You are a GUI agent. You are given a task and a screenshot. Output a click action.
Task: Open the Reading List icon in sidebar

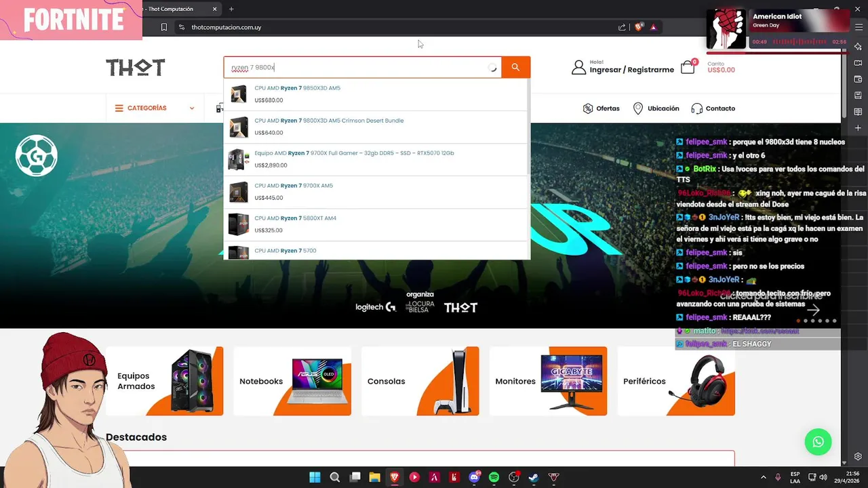coord(859,112)
